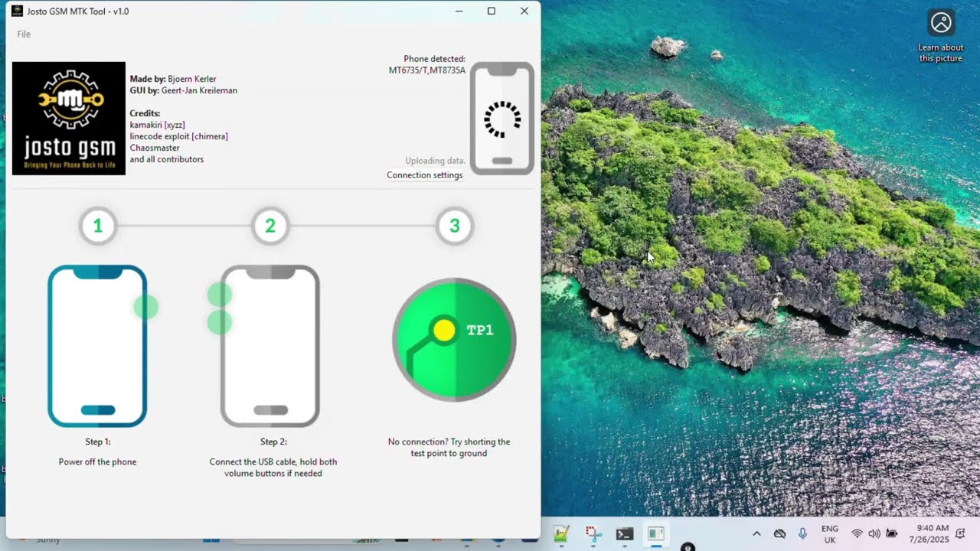Click the phone status spinner icon
The width and height of the screenshot is (980, 551).
click(502, 119)
